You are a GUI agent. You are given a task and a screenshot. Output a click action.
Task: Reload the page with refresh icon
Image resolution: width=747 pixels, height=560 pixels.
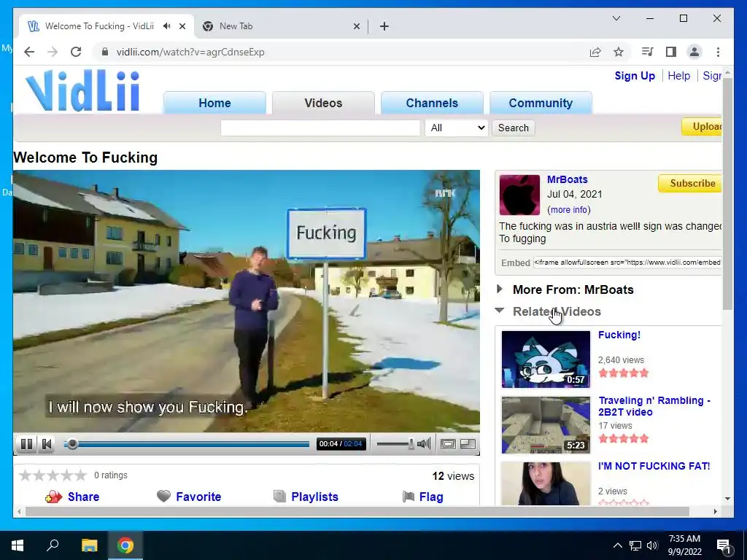tap(76, 52)
